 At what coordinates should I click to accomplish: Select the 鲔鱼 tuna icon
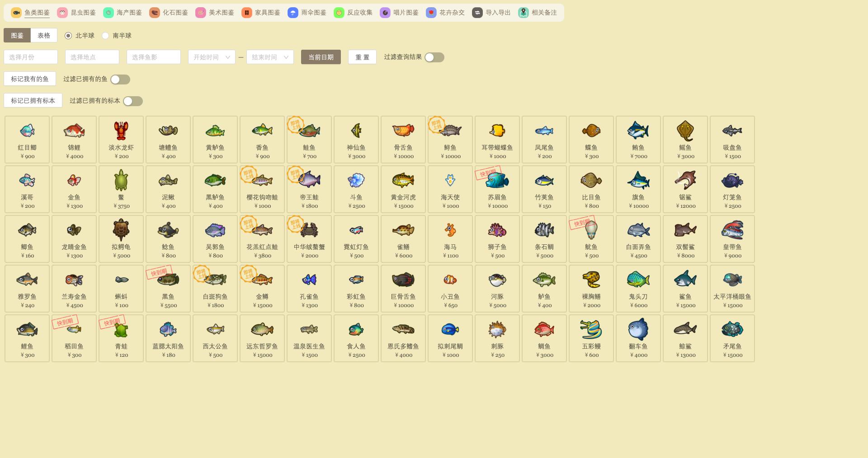click(638, 131)
